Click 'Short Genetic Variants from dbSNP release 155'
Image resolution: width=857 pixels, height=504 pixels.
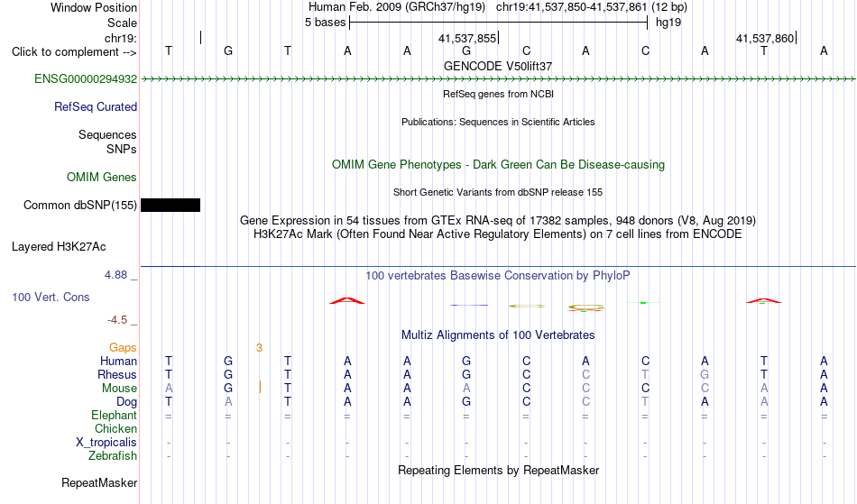pyautogui.click(x=498, y=192)
